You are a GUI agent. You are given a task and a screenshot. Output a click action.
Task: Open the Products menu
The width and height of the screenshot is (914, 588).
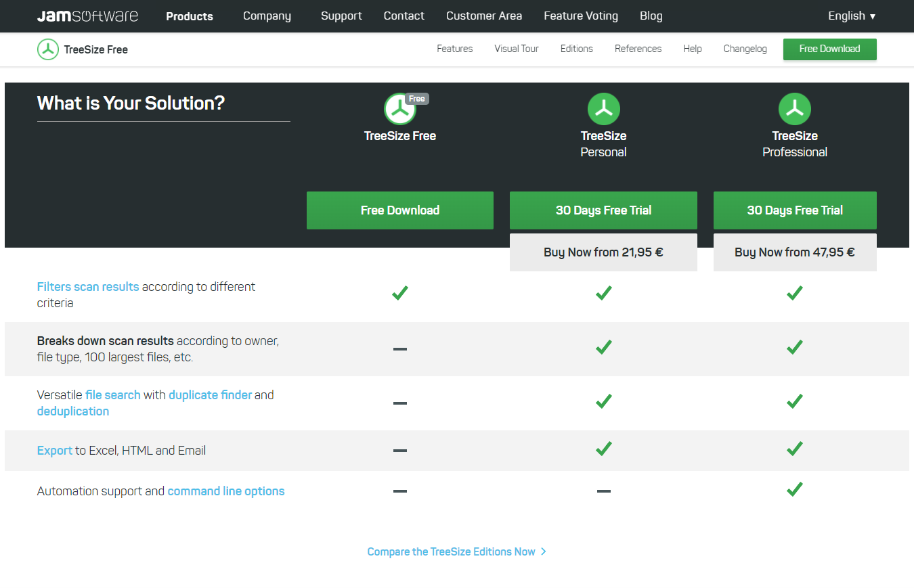(x=190, y=16)
